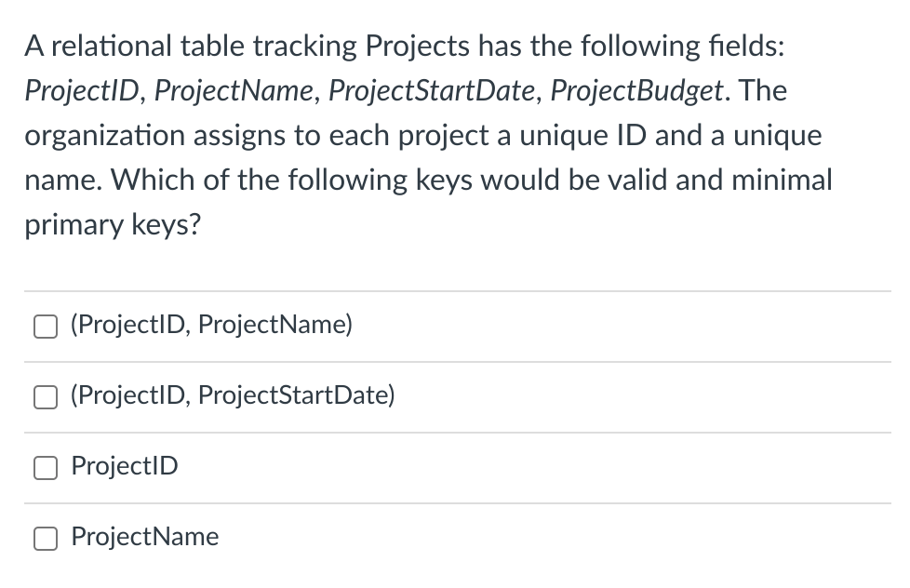Click the (ProjectID, ProjectName) answer text

[211, 325]
